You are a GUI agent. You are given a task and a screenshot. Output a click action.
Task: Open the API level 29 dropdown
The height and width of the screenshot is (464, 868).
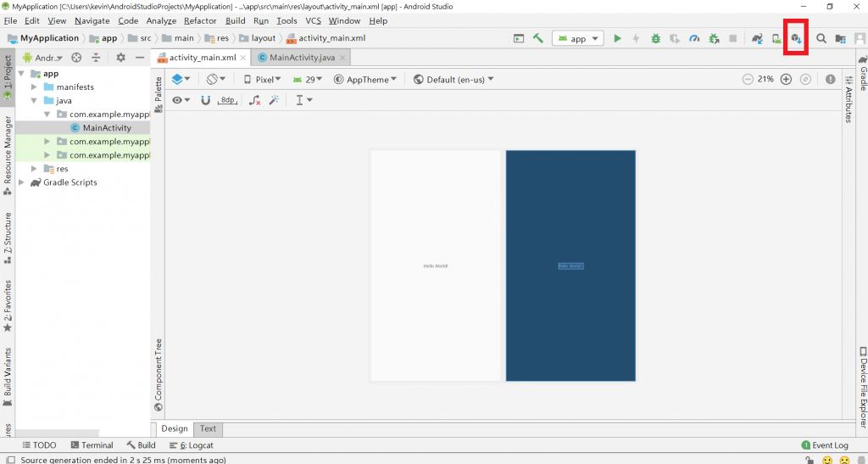coord(308,79)
